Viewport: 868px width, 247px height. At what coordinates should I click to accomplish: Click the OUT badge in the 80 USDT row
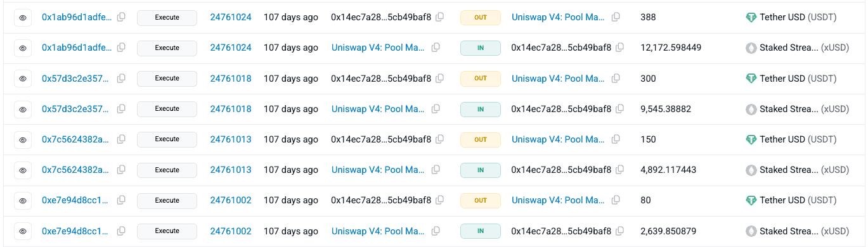pos(481,200)
